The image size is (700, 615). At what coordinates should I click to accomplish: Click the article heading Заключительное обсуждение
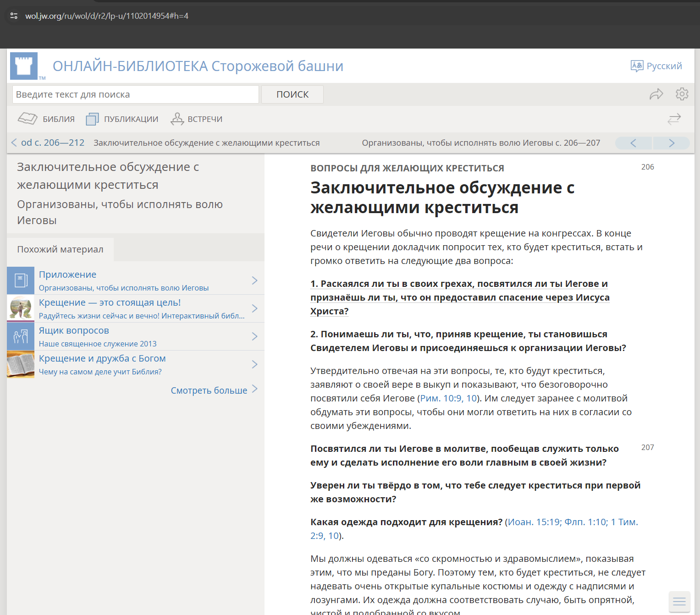coord(442,198)
